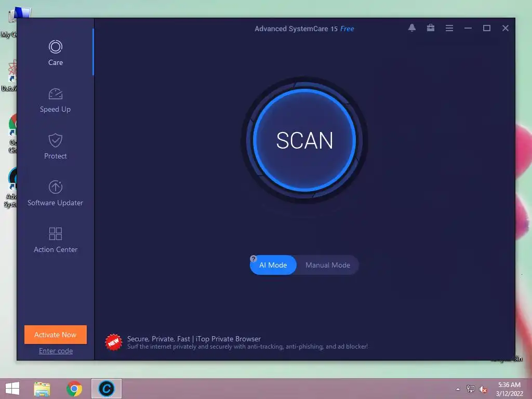Maximize the Advanced SystemCare window
This screenshot has height=399, width=532.
tap(486, 28)
